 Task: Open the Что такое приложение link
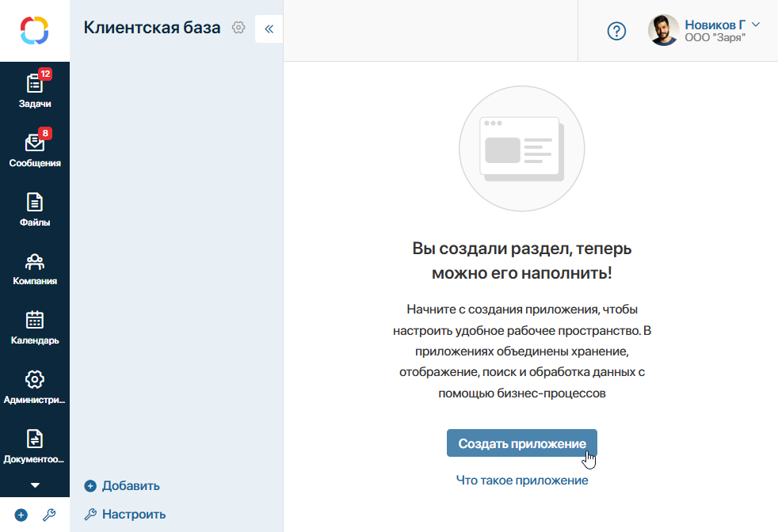(x=522, y=480)
